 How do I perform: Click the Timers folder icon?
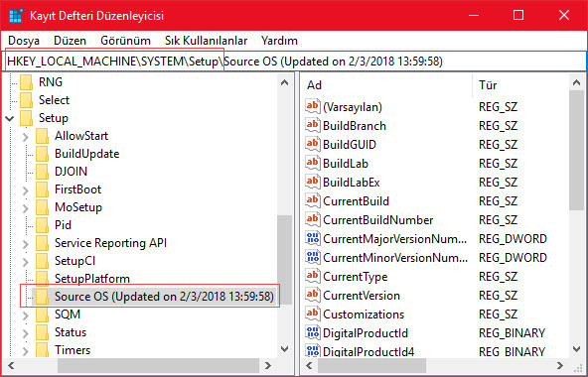[42, 350]
